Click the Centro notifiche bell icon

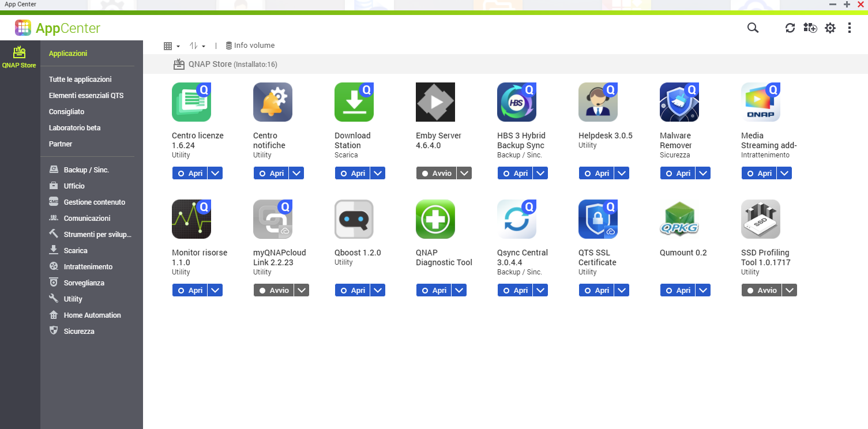[x=273, y=102]
